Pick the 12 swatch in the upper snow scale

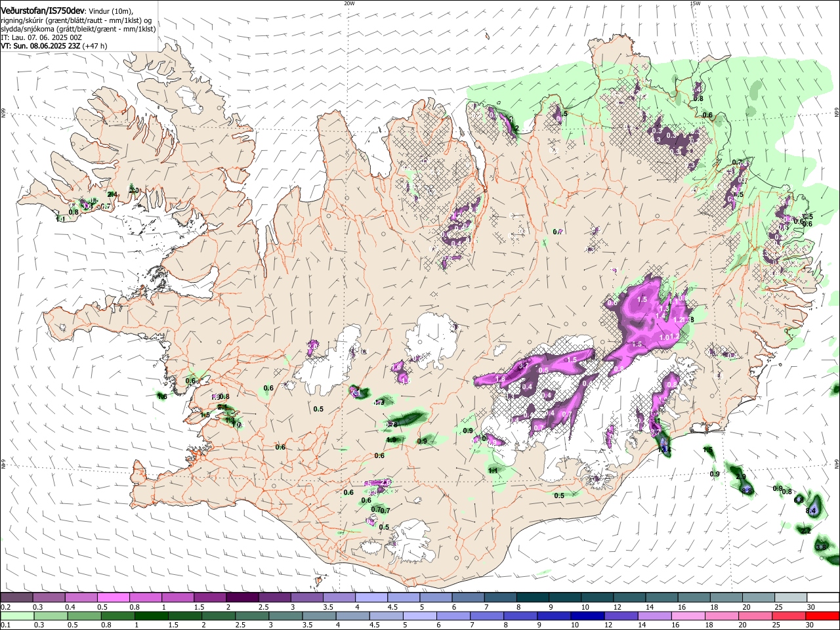(630, 598)
